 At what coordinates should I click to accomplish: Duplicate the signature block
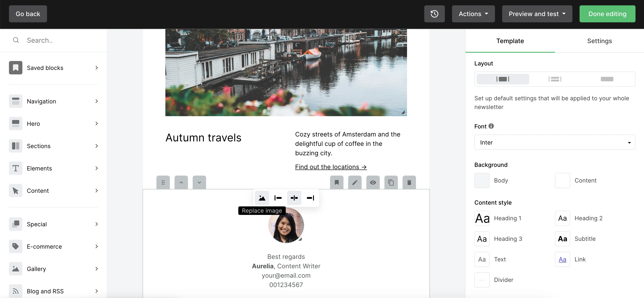(x=391, y=183)
